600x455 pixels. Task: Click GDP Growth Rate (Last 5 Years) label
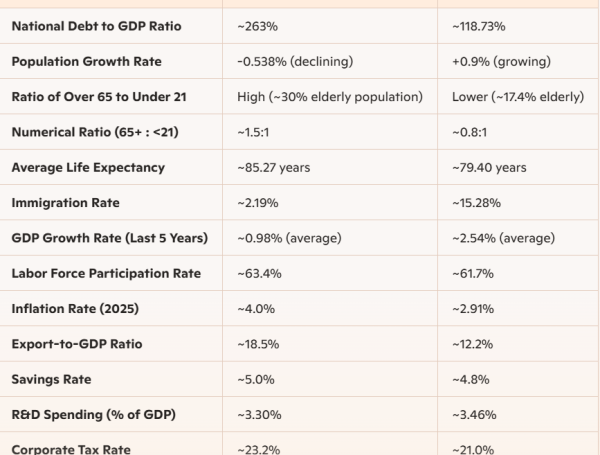(109, 237)
